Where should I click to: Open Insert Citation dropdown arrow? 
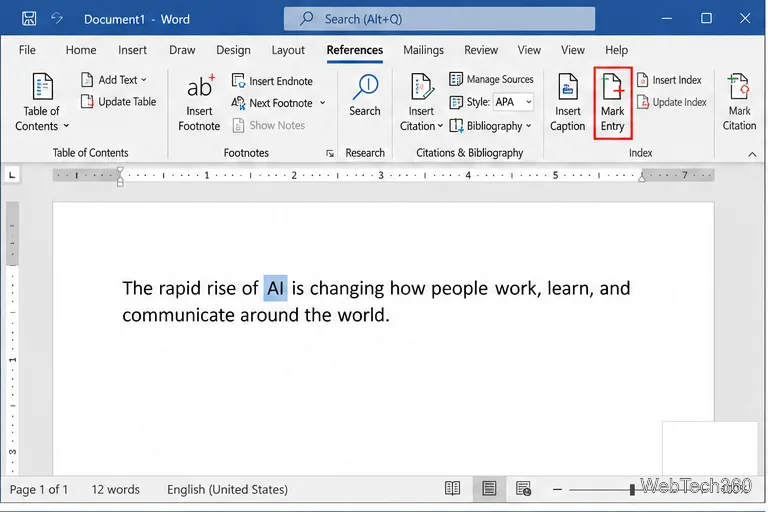coord(439,126)
